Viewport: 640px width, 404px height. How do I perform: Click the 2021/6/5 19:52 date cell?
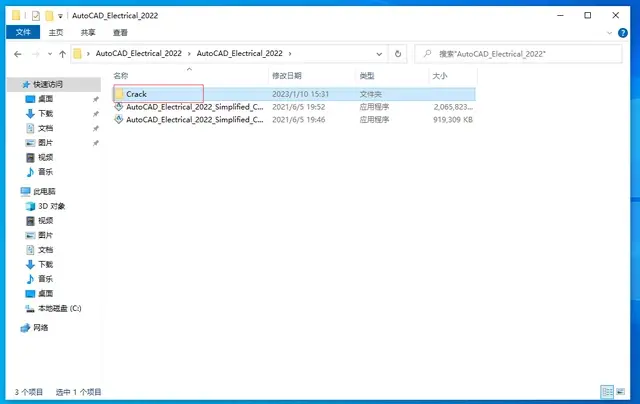click(298, 107)
